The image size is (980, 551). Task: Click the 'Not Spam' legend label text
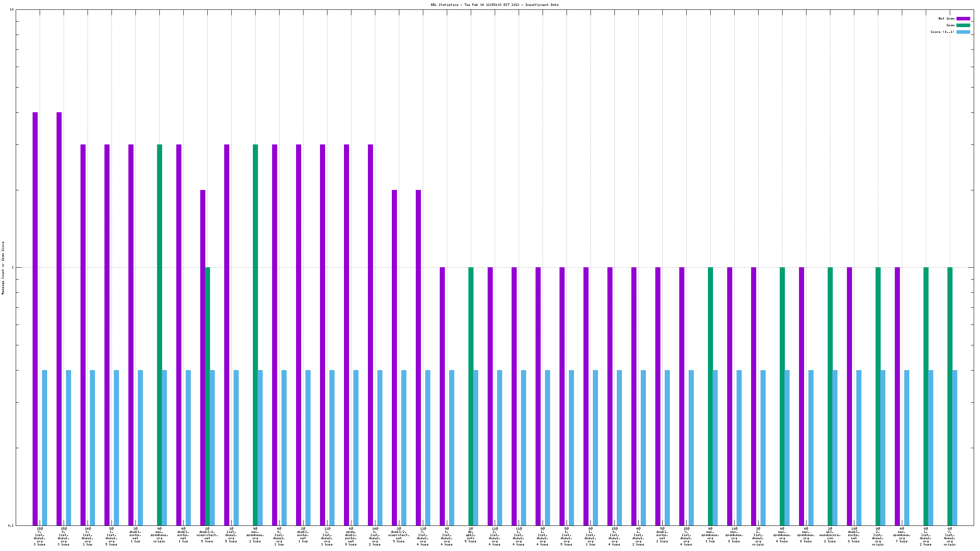coord(946,18)
